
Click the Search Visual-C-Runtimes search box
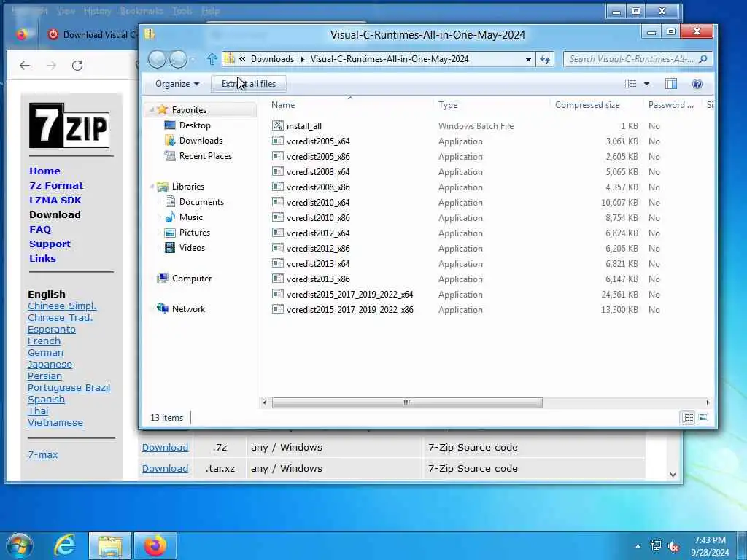point(638,59)
